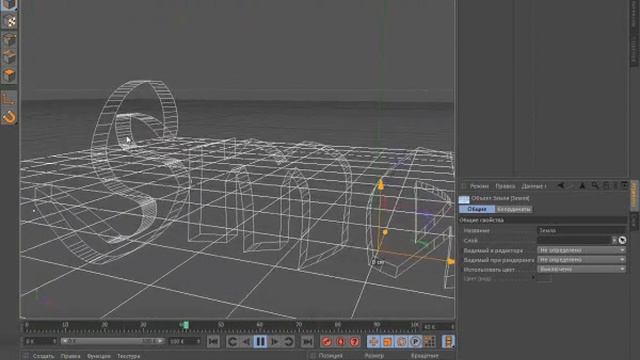Click the Record Active Objects button
This screenshot has width=640, height=360.
click(327, 341)
